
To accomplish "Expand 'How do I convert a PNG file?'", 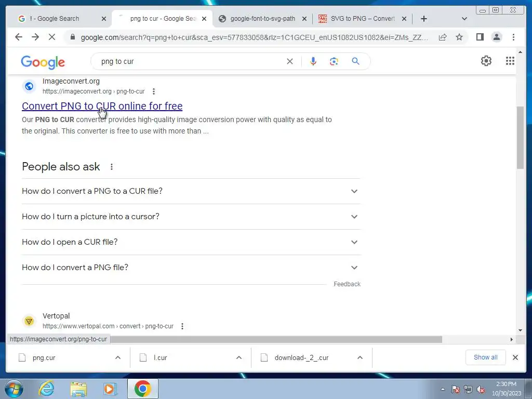I will pyautogui.click(x=191, y=268).
